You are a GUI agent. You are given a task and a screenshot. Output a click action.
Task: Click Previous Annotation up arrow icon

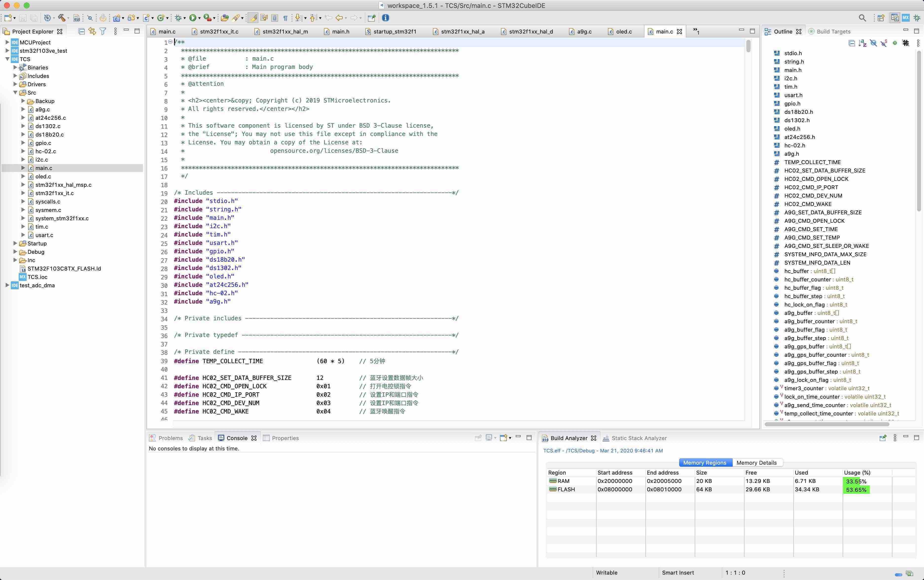pos(313,18)
